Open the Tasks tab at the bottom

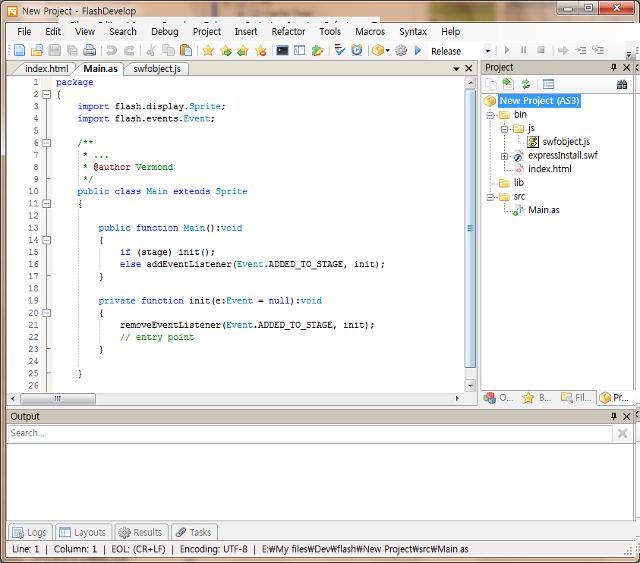194,532
